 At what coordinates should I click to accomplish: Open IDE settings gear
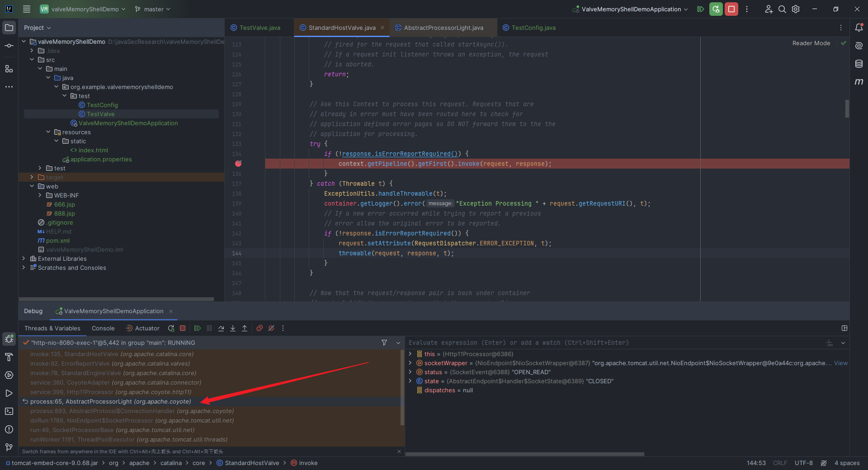[x=796, y=9]
